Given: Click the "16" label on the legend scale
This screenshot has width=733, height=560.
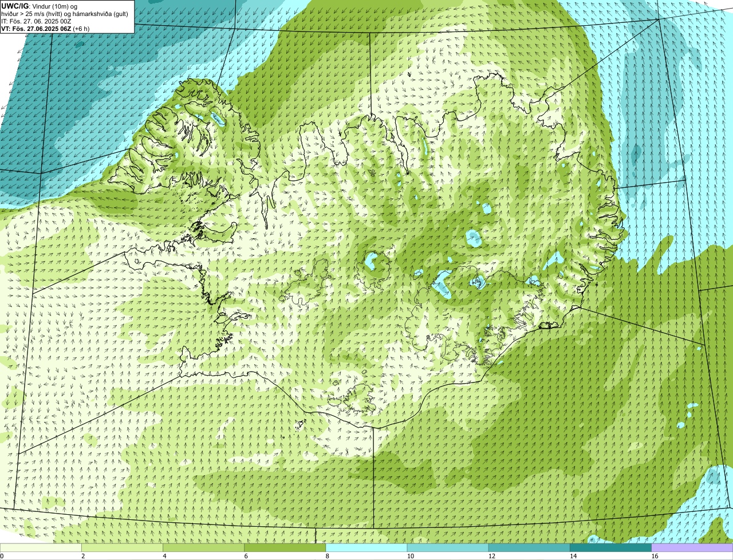Looking at the screenshot, I should pos(655,556).
